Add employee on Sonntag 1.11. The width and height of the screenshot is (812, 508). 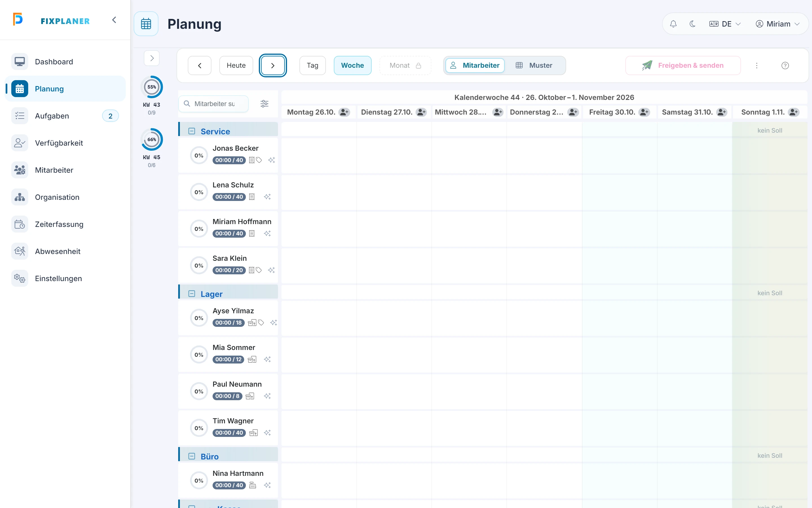point(794,112)
